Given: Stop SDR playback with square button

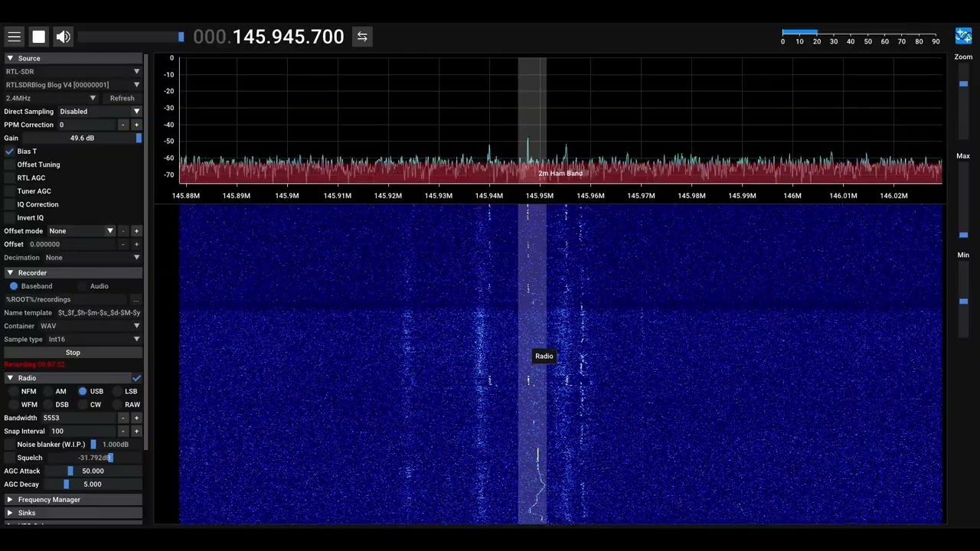Looking at the screenshot, I should tap(38, 37).
